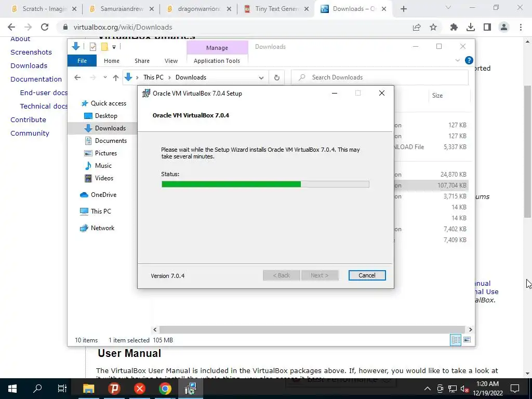Click Explorer help question mark icon
This screenshot has width=532, height=399.
click(x=469, y=60)
